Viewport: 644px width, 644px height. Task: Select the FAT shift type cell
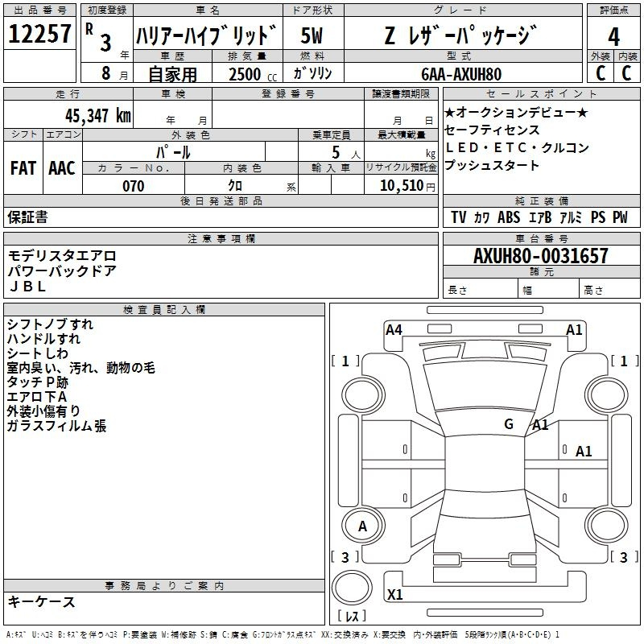[x=23, y=167]
